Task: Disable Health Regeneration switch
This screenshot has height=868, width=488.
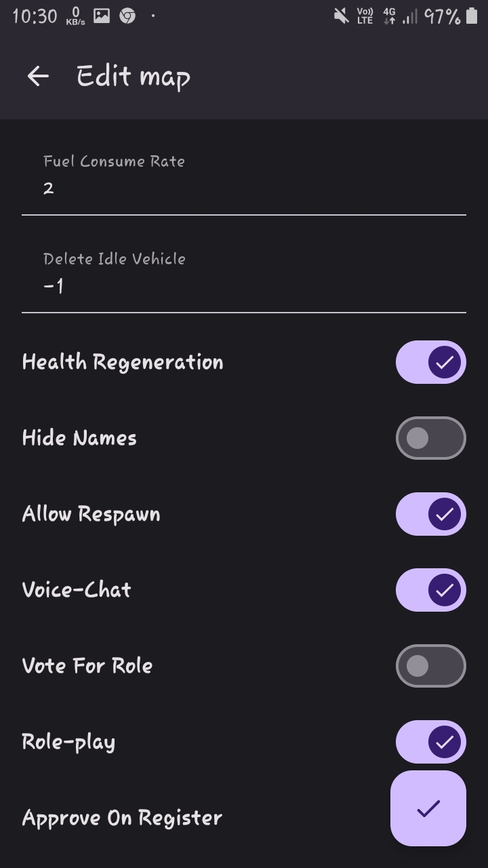Action: pos(431,362)
